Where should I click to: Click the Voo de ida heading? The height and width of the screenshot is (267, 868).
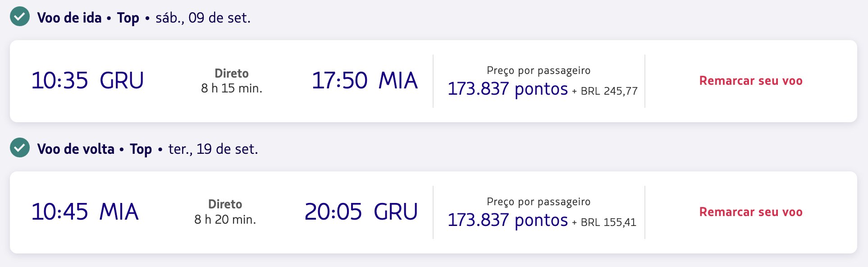[69, 18]
